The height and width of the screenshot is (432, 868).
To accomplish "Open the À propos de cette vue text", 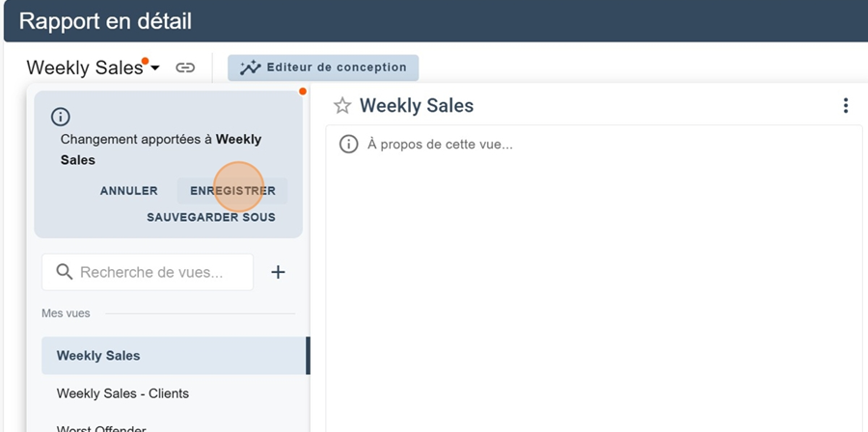I will coord(440,145).
